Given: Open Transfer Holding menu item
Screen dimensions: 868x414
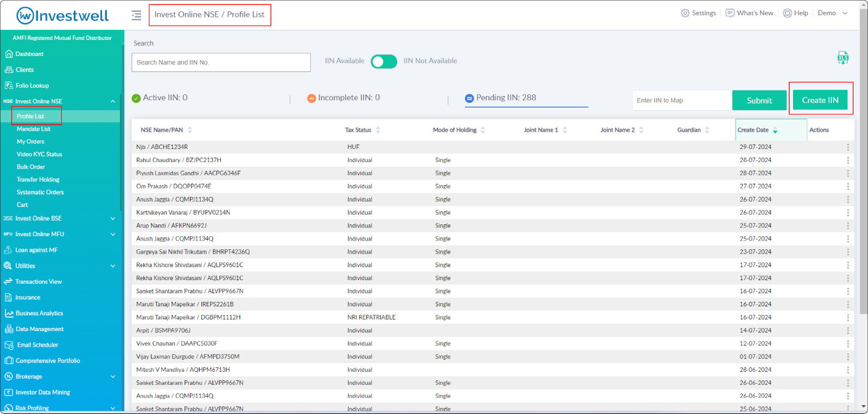Looking at the screenshot, I should [38, 179].
